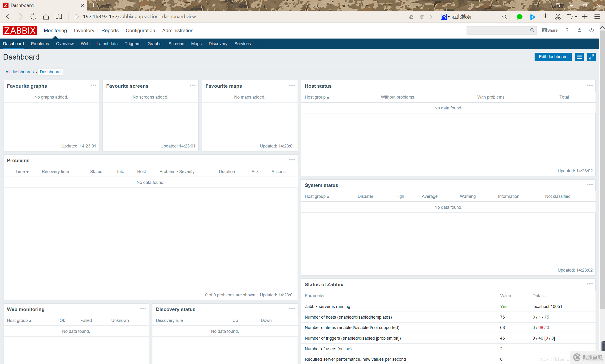Click the Edit dashboard button
The image size is (605, 364).
pos(553,57)
